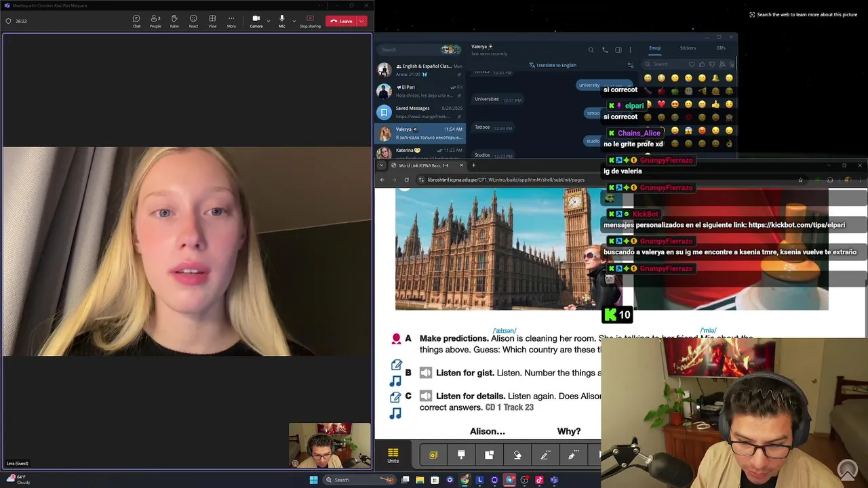Open the Saved Messages chat

coord(420,112)
